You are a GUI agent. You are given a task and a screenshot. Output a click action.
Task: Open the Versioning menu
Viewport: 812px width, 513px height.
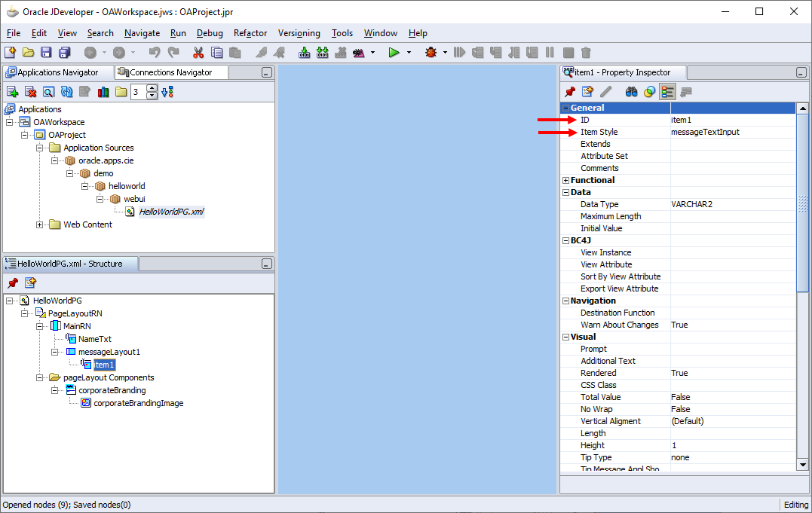tap(299, 33)
